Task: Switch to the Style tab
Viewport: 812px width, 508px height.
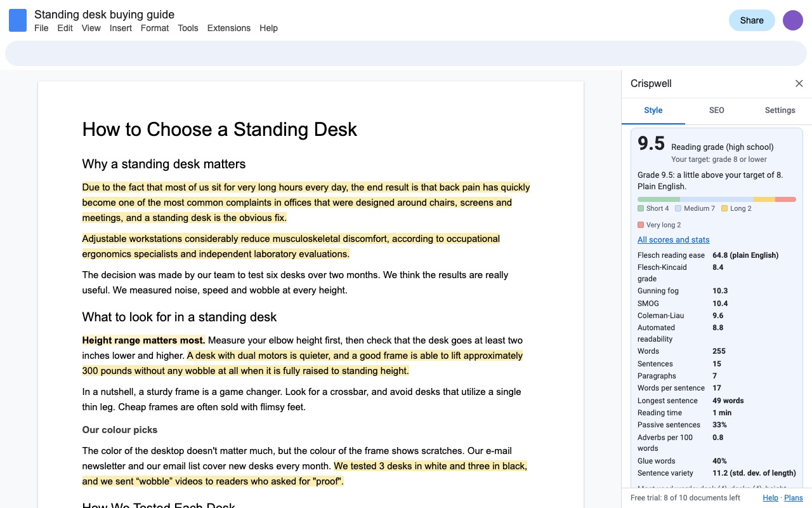Action: 653,110
